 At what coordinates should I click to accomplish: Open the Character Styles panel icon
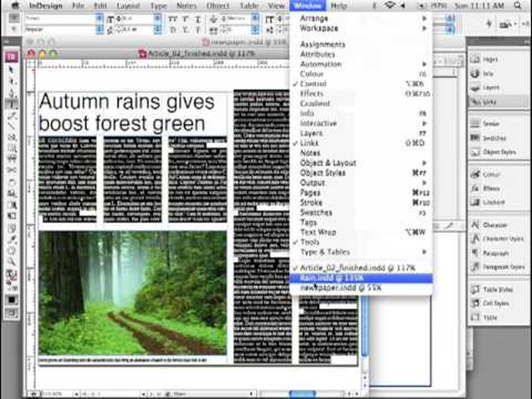click(x=475, y=239)
